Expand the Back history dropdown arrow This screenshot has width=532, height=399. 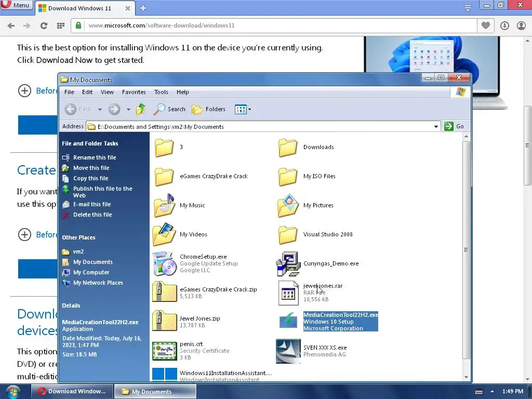[100, 110]
